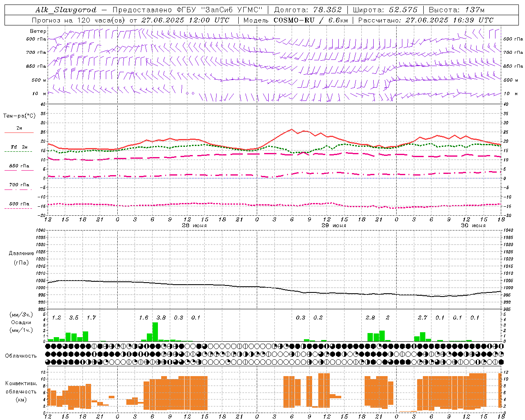The height and width of the screenshot is (420, 525).
Task: Select the text 'Долгота: 78.352'
Action: point(308,10)
